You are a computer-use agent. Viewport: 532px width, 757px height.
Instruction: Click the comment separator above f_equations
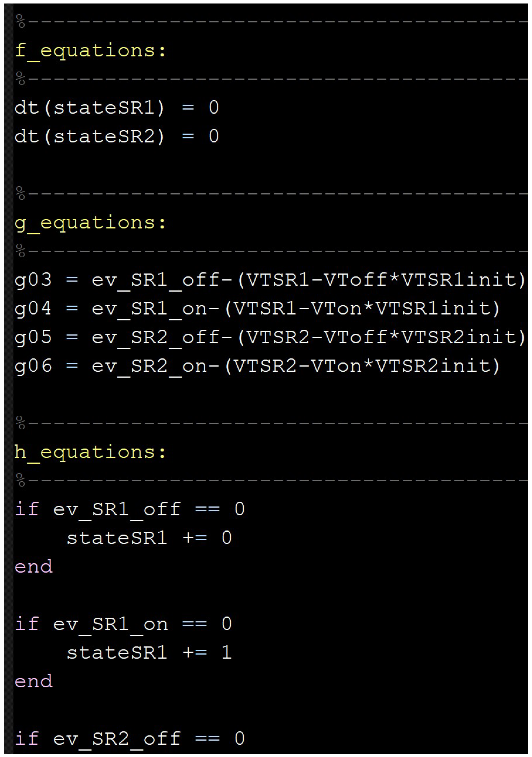click(272, 22)
